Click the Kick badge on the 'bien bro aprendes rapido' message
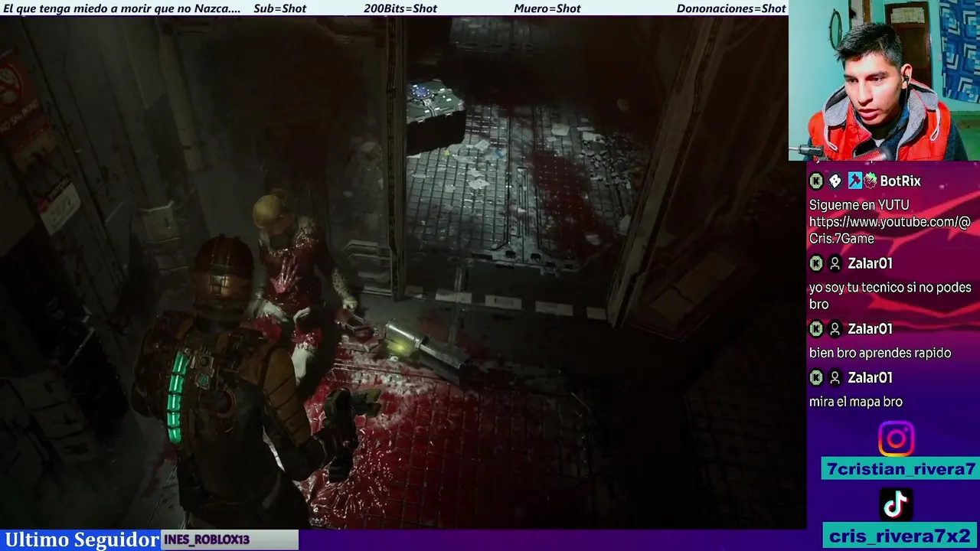 pos(816,329)
